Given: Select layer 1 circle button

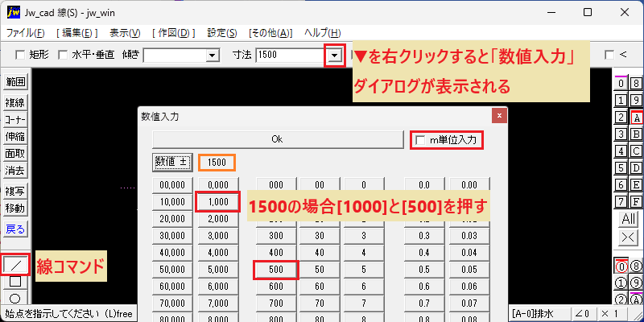Looking at the screenshot, I should 621,283.
